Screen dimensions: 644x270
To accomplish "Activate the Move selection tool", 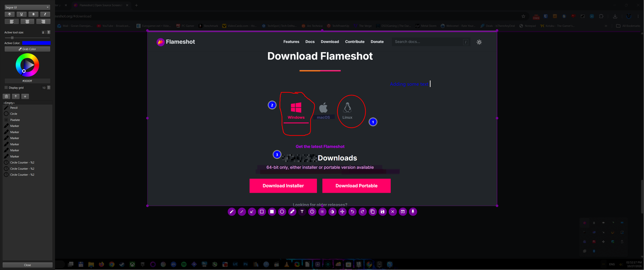I will tap(342, 212).
